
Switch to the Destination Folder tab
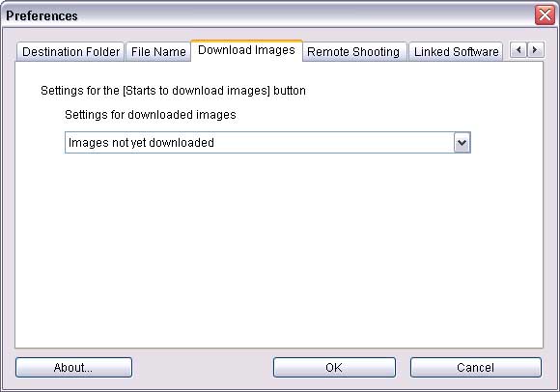click(x=70, y=52)
